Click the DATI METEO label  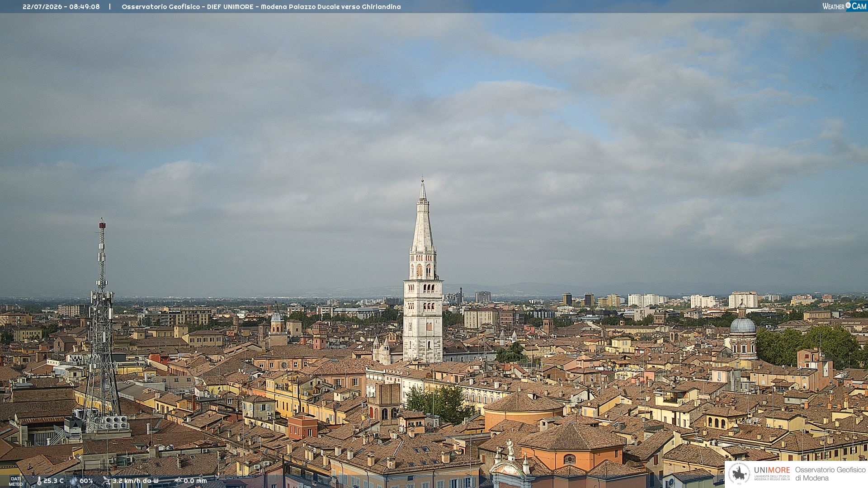coord(15,481)
